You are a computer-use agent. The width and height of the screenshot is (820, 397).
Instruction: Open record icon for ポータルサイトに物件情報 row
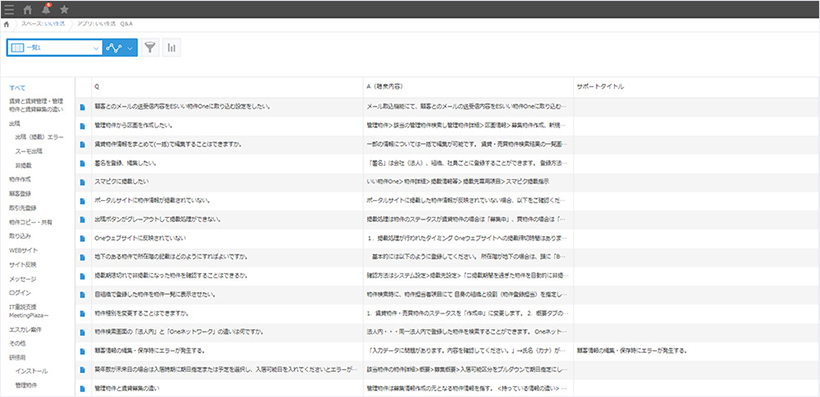(x=82, y=201)
